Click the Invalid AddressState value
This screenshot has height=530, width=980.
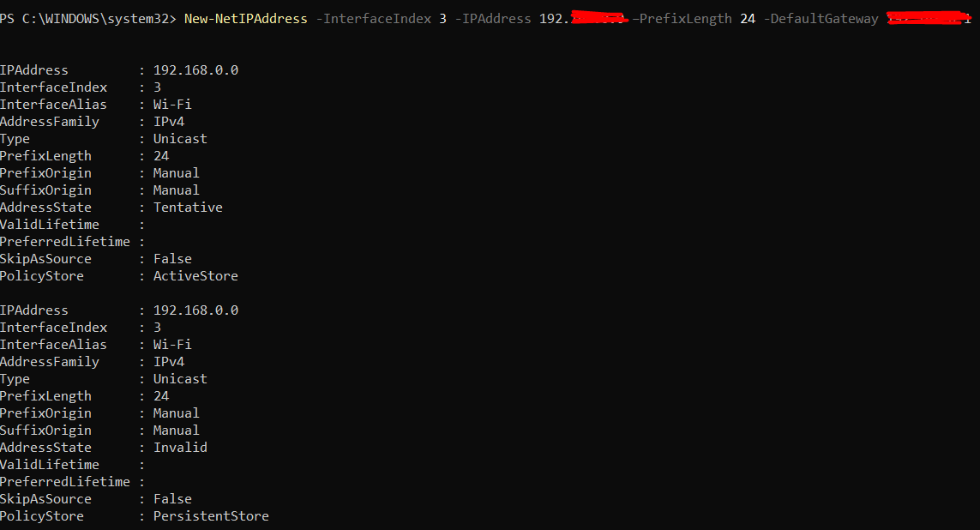pyautogui.click(x=180, y=447)
